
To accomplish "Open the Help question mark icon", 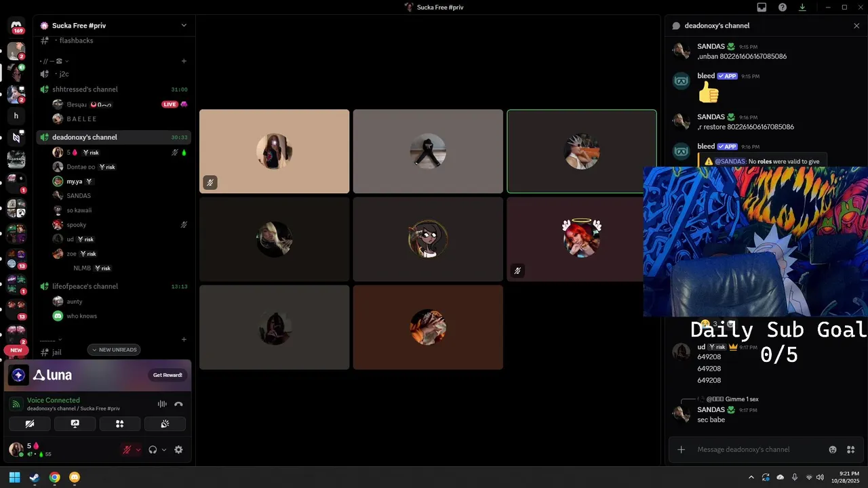I will coord(783,7).
